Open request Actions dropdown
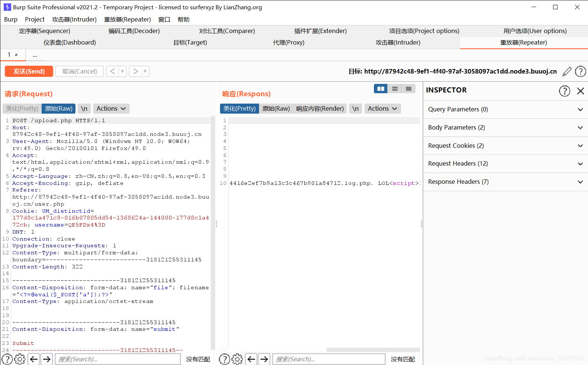The width and height of the screenshot is (588, 365). coord(111,108)
